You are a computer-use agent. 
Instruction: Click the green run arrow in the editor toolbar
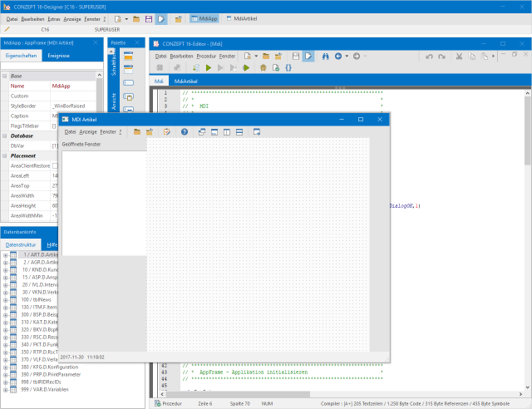[209, 67]
